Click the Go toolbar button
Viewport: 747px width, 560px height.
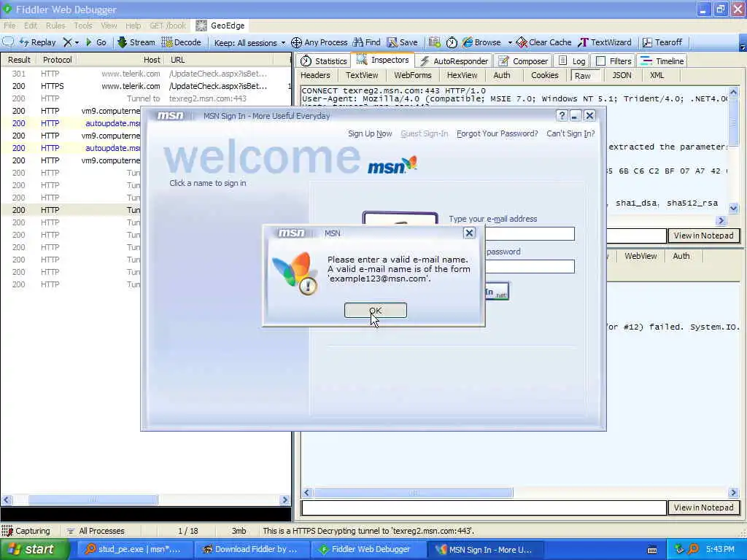96,42
